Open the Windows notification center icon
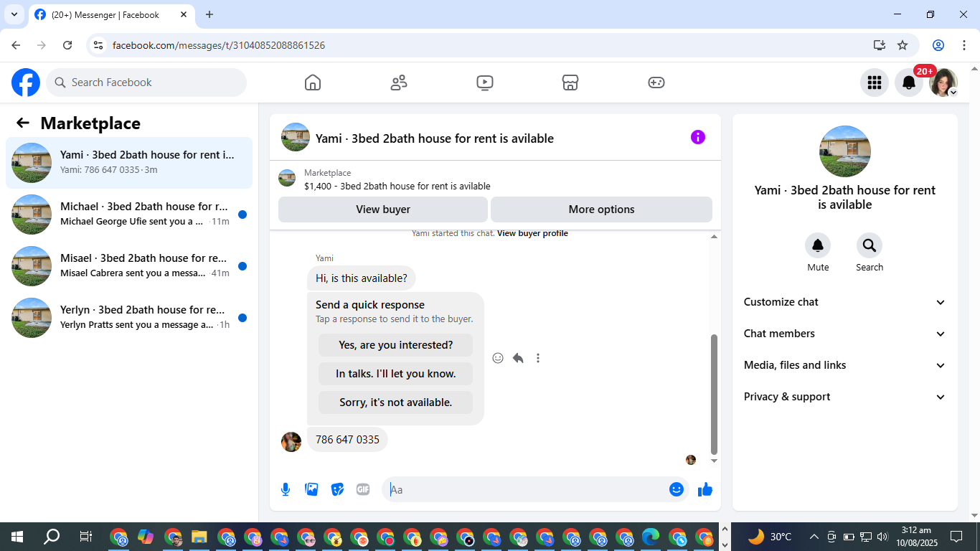Image resolution: width=980 pixels, height=551 pixels. click(956, 537)
